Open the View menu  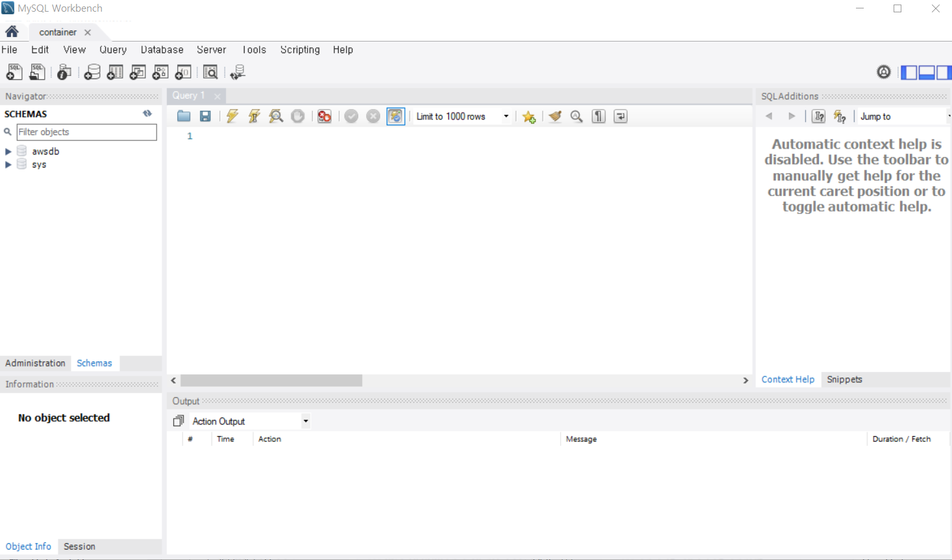pos(75,50)
